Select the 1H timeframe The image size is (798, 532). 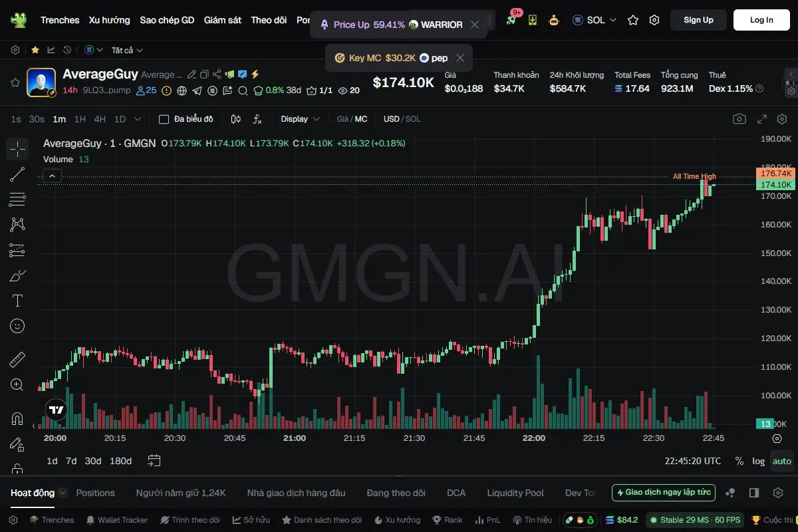pos(80,119)
